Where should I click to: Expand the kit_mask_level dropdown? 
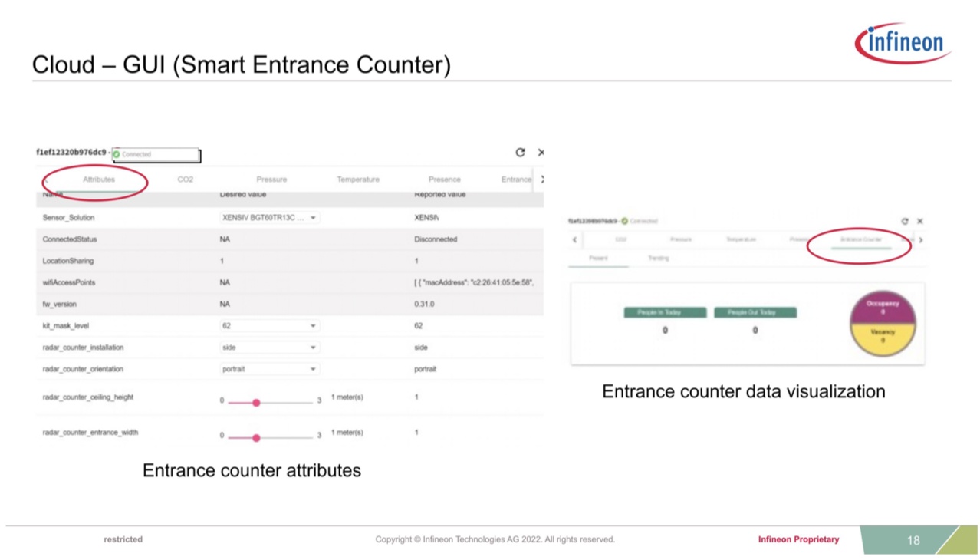[270, 326]
